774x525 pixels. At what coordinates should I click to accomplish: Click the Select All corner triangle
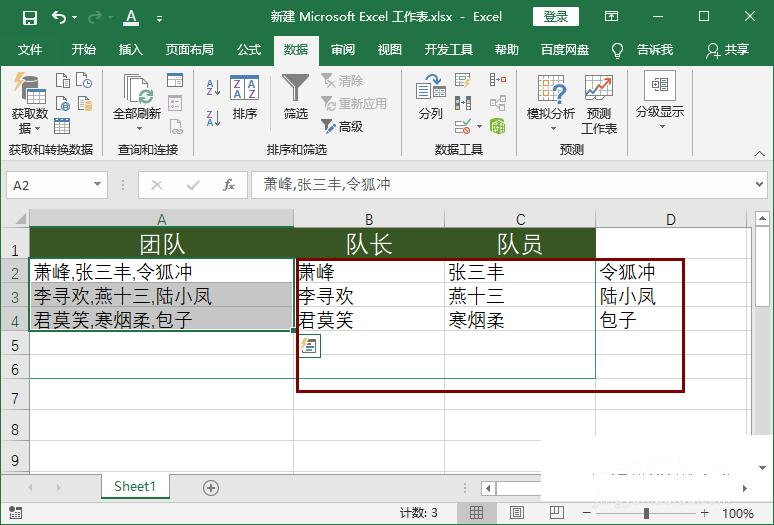[x=19, y=219]
